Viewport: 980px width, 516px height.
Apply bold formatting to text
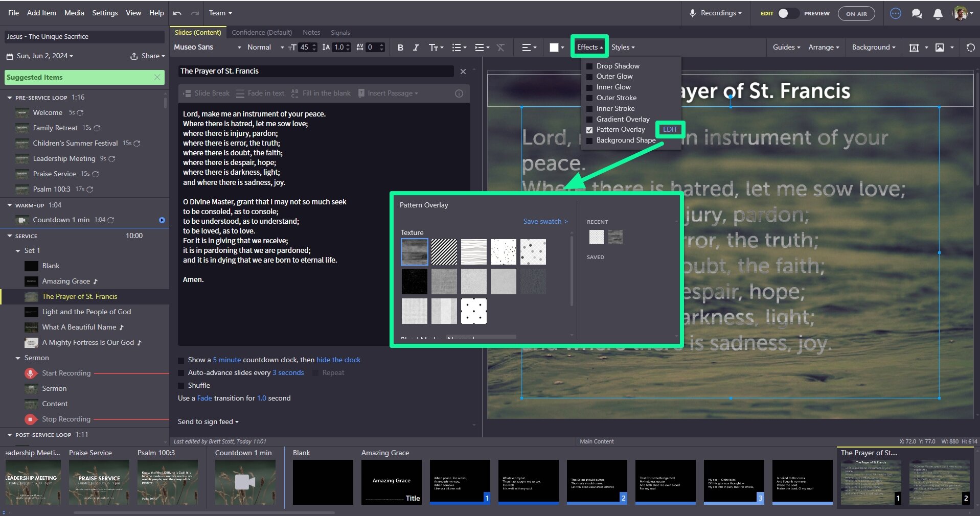pos(400,48)
